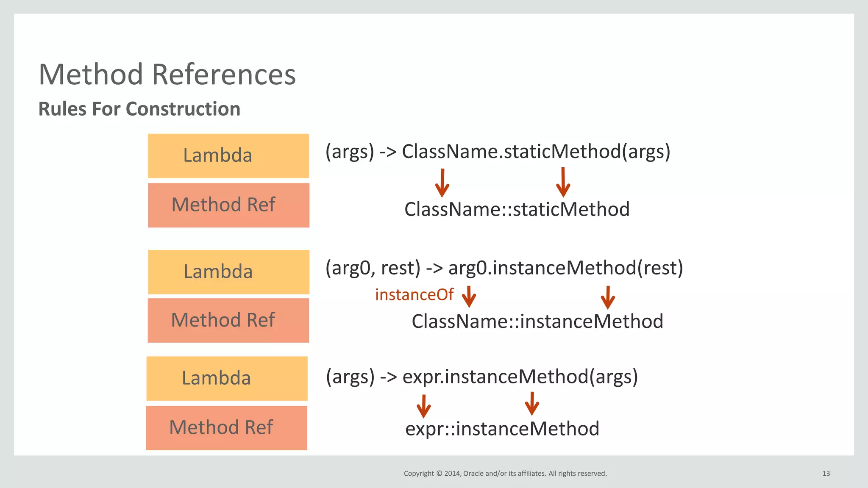Viewport: 868px width, 488px height.
Task: Click the Oracle copyright notice in the footer
Action: tap(505, 474)
